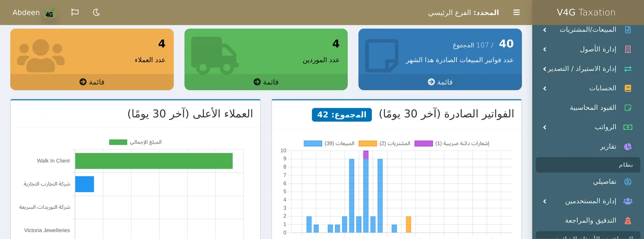
Task: Toggle إشعارات دائنة ضريبية (1) legend swatch
Action: tap(423, 144)
